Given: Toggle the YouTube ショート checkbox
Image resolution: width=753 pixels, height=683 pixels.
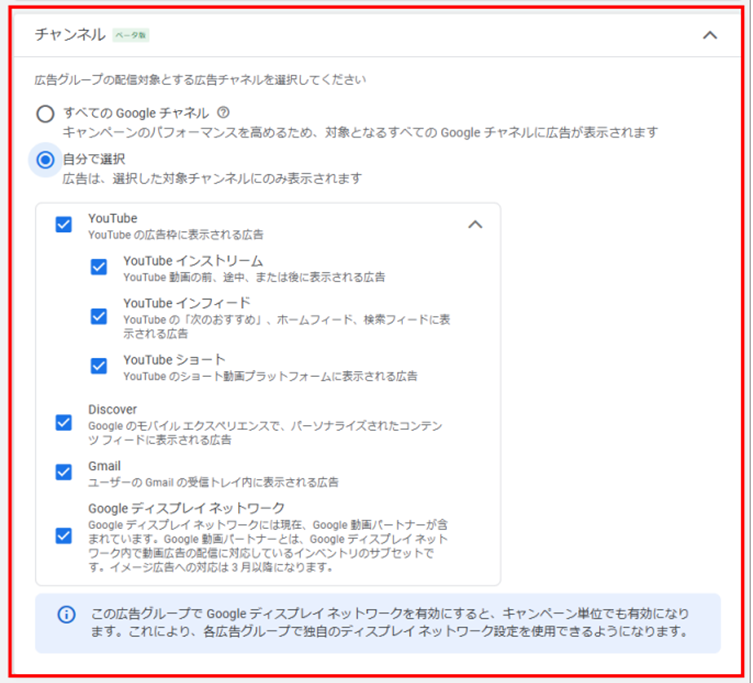Looking at the screenshot, I should (x=99, y=366).
